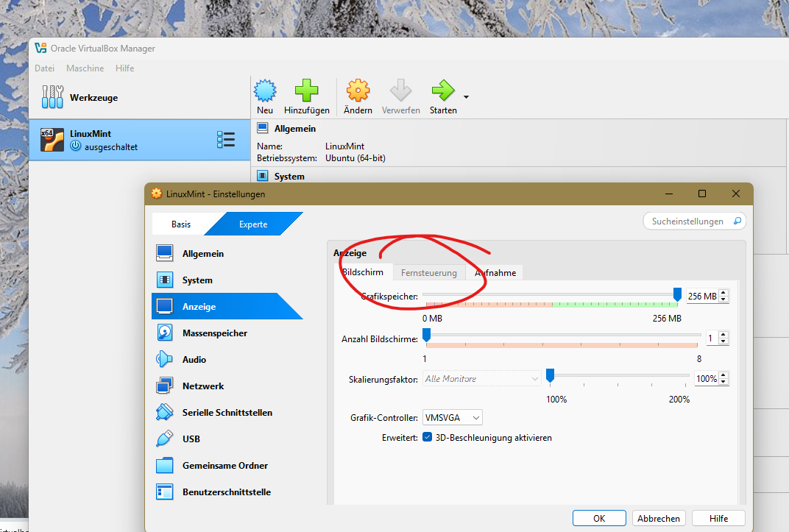Image resolution: width=789 pixels, height=532 pixels.
Task: Decrease Anzahl Bildschirme with down stepper
Action: (x=723, y=341)
